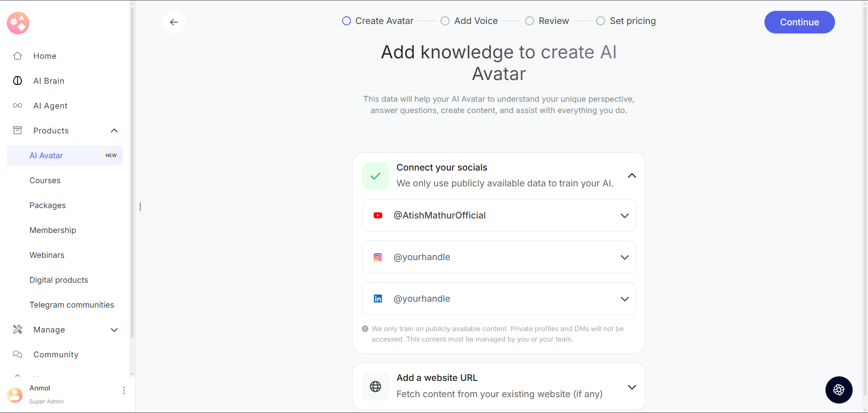Select the Create Avatar step radio

(x=346, y=21)
